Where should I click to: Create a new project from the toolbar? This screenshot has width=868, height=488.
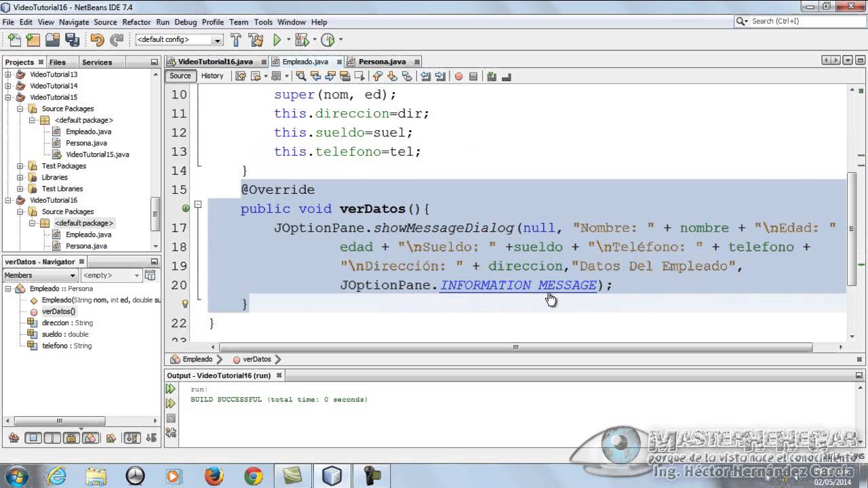pyautogui.click(x=33, y=40)
